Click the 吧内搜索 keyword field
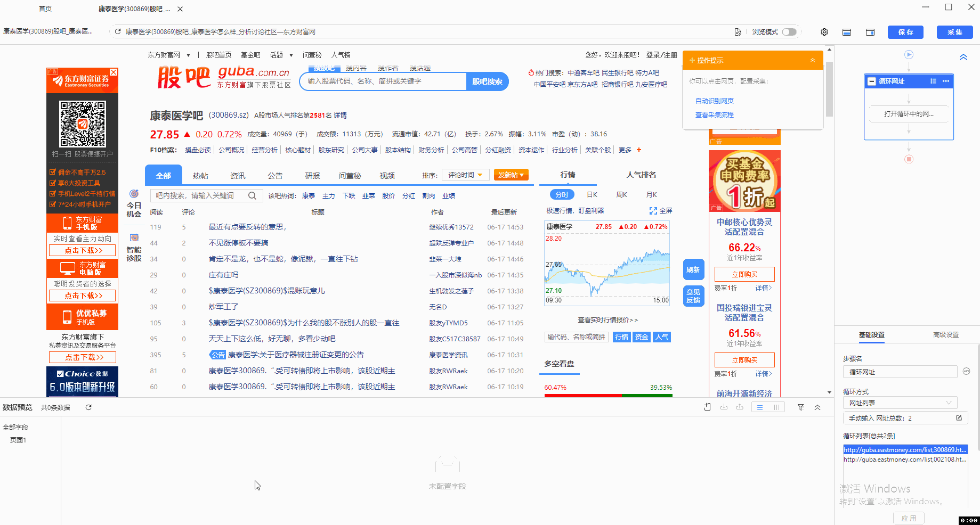The height and width of the screenshot is (525, 980). coord(198,195)
